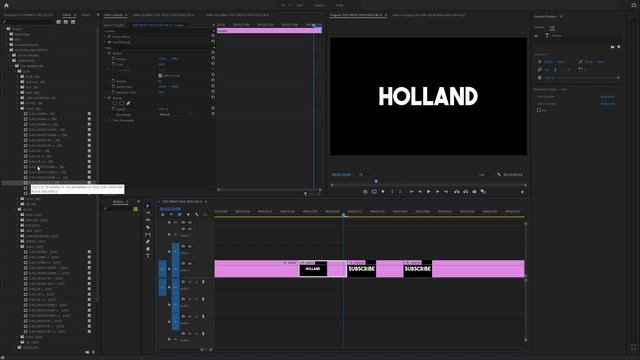Click the Lift button
640x360 pixels.
coord(457,191)
